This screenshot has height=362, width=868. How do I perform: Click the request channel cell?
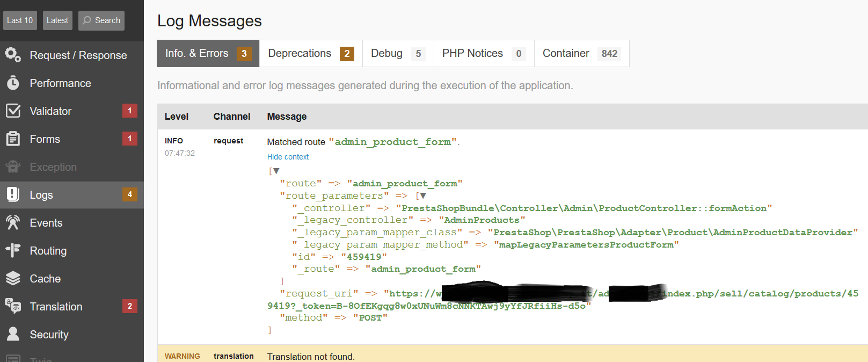(x=228, y=141)
